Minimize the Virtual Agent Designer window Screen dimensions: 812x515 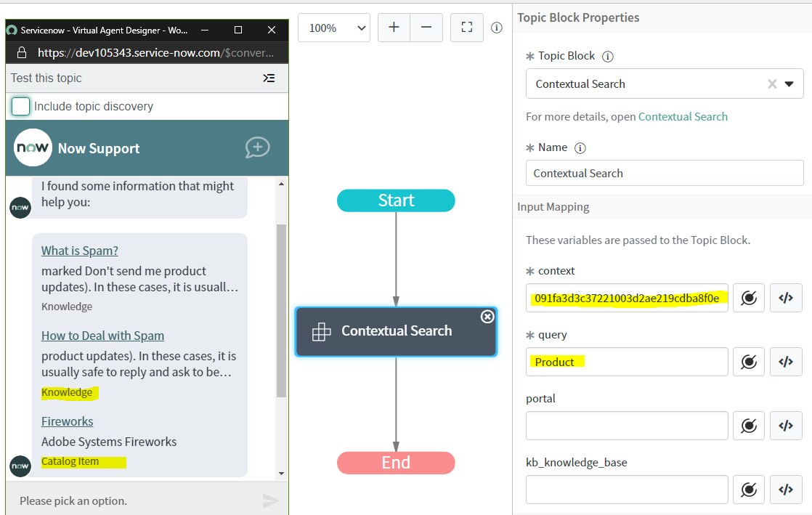click(205, 30)
